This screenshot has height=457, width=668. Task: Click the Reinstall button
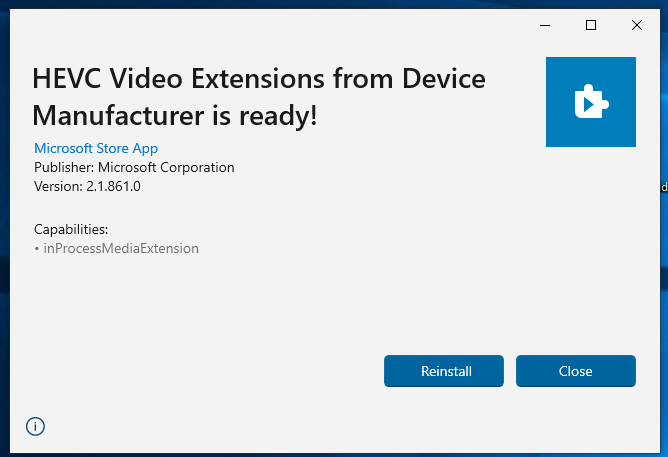point(443,371)
